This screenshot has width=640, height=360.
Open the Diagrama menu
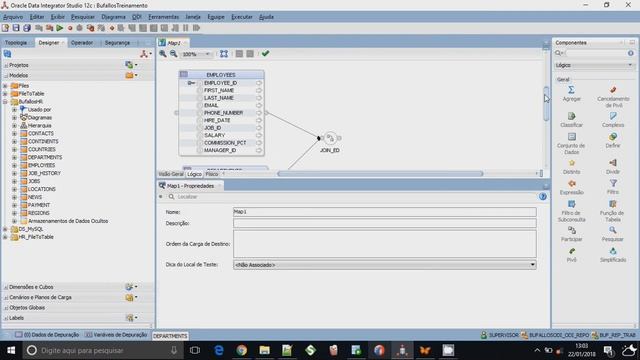[113, 17]
